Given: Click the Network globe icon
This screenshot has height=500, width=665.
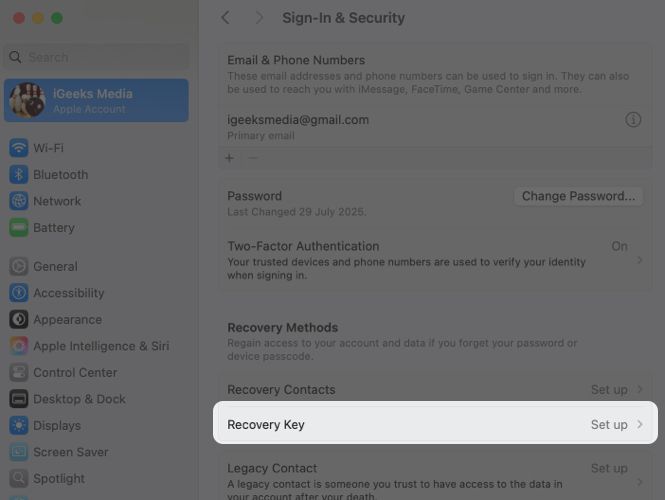Looking at the screenshot, I should pyautogui.click(x=19, y=201).
